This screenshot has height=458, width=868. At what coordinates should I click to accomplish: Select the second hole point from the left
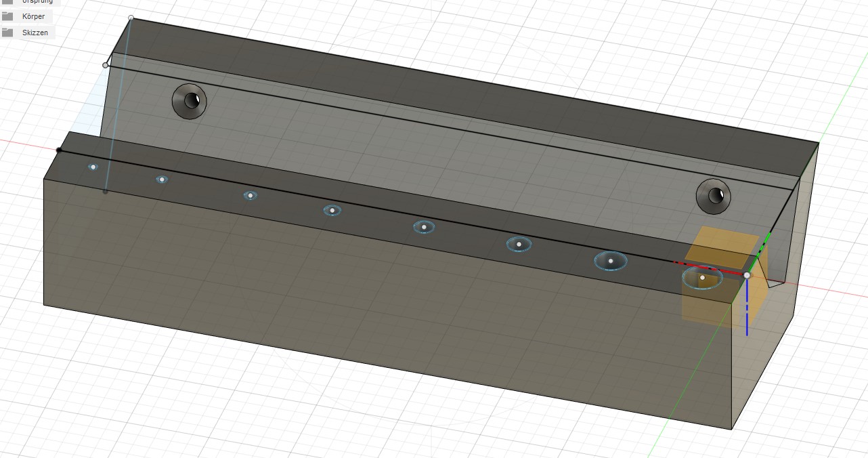pyautogui.click(x=161, y=180)
